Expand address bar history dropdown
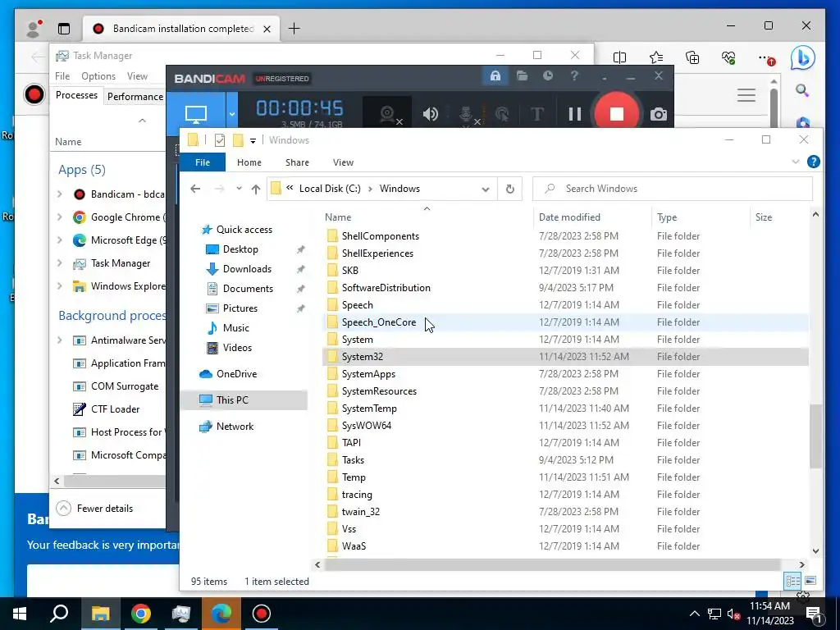This screenshot has width=840, height=630. click(x=486, y=189)
